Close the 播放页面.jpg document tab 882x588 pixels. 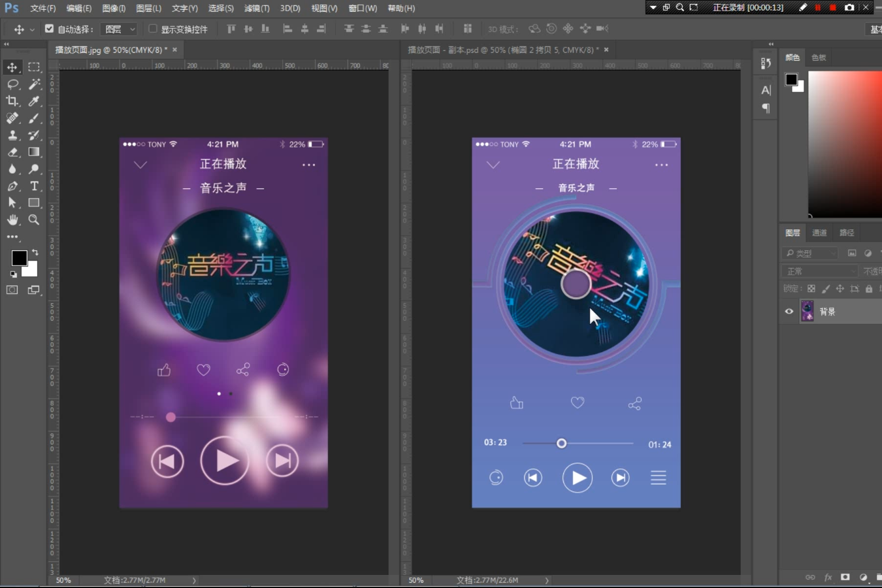click(174, 50)
